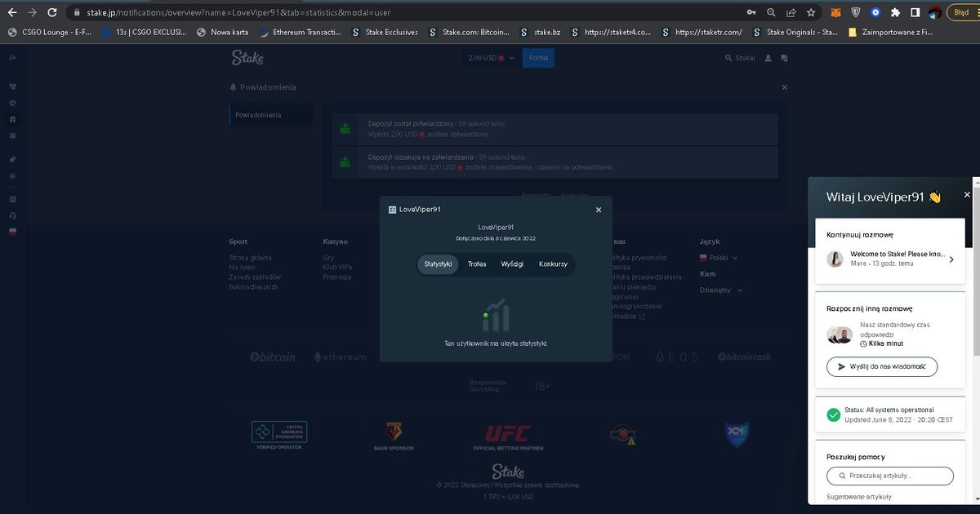Click the chat widget vertical scrollbar

pyautogui.click(x=976, y=269)
